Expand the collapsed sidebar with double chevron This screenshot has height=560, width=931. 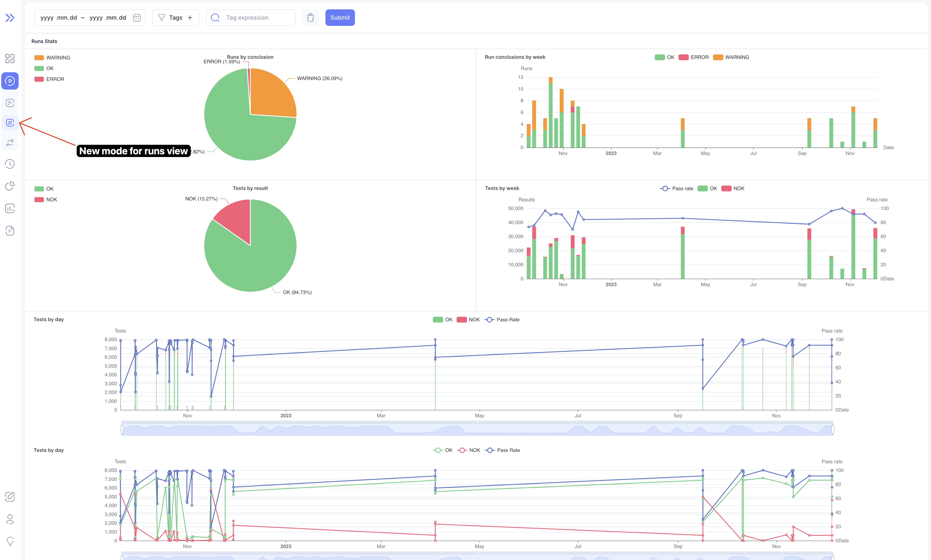(x=10, y=17)
